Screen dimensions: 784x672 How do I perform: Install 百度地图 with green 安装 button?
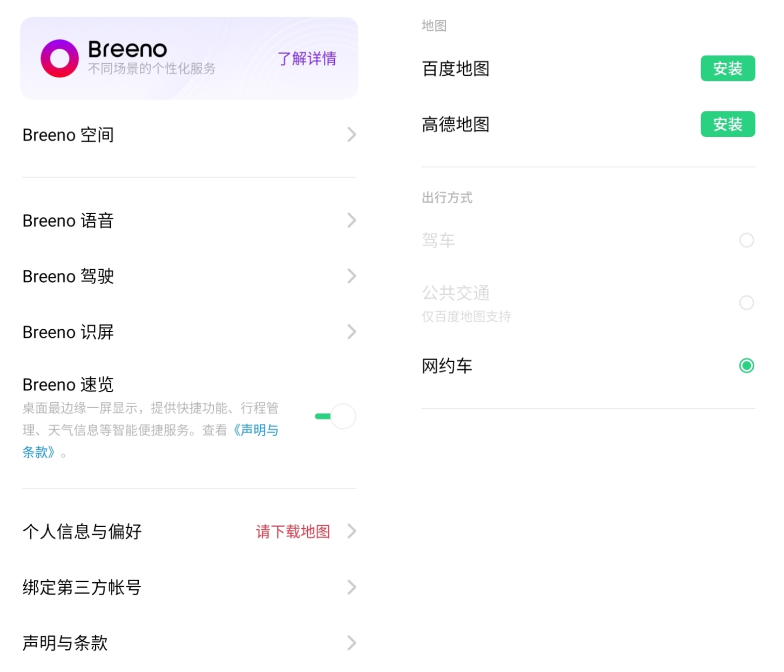727,68
